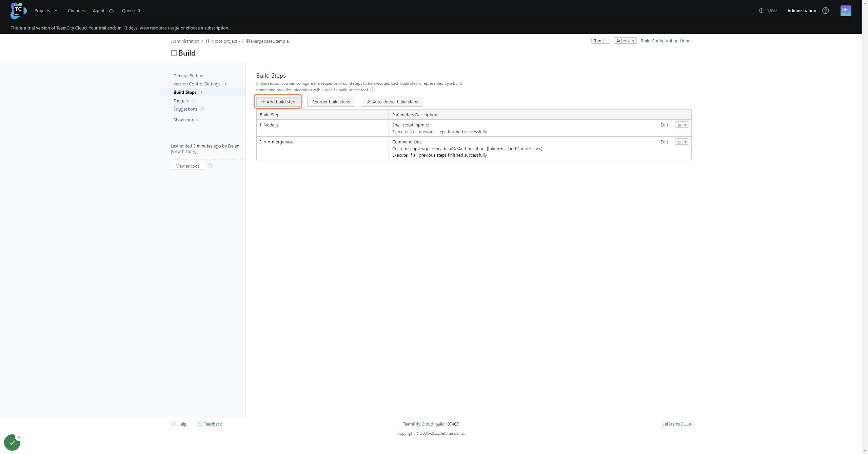Open the green checkmark status badge

pyautogui.click(x=12, y=442)
